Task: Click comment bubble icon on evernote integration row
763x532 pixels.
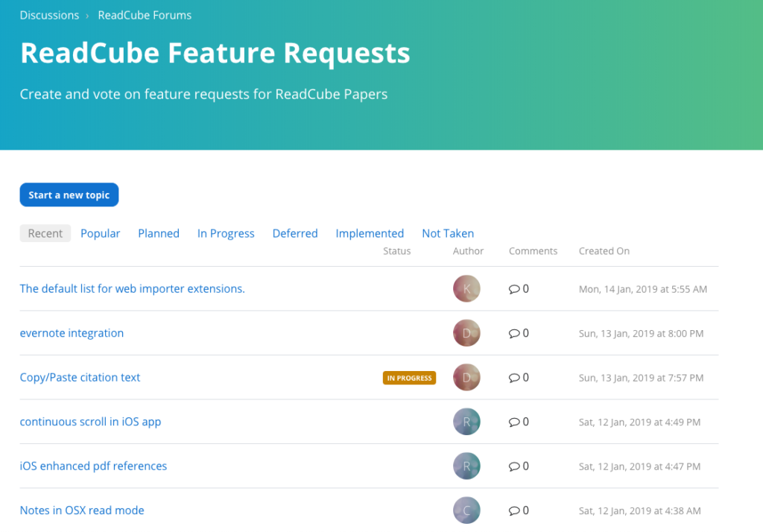Action: click(514, 333)
